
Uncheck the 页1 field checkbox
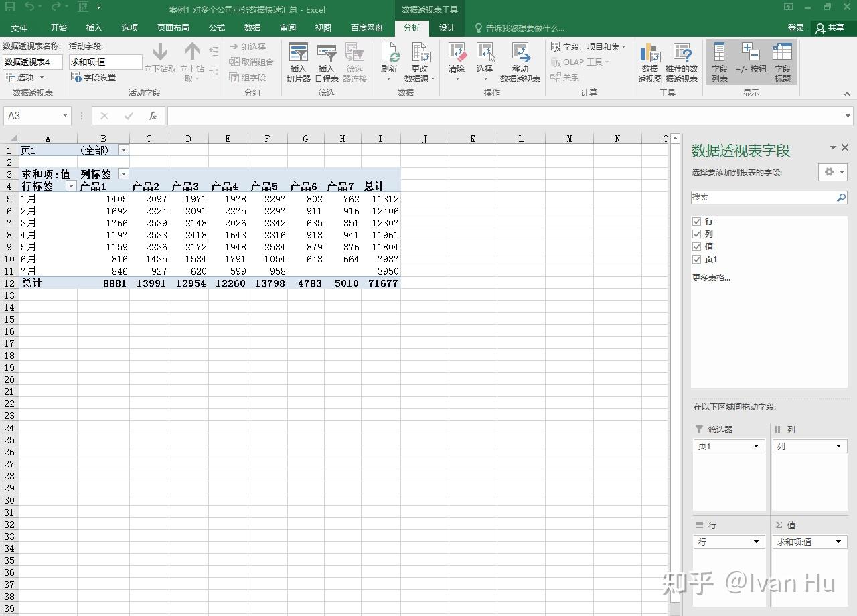click(x=697, y=260)
